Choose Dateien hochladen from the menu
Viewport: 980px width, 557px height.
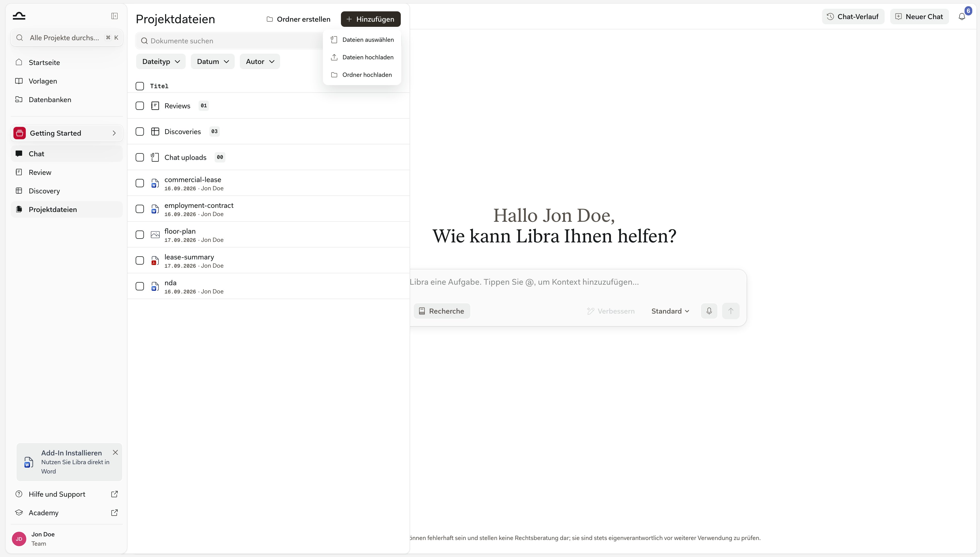[362, 58]
